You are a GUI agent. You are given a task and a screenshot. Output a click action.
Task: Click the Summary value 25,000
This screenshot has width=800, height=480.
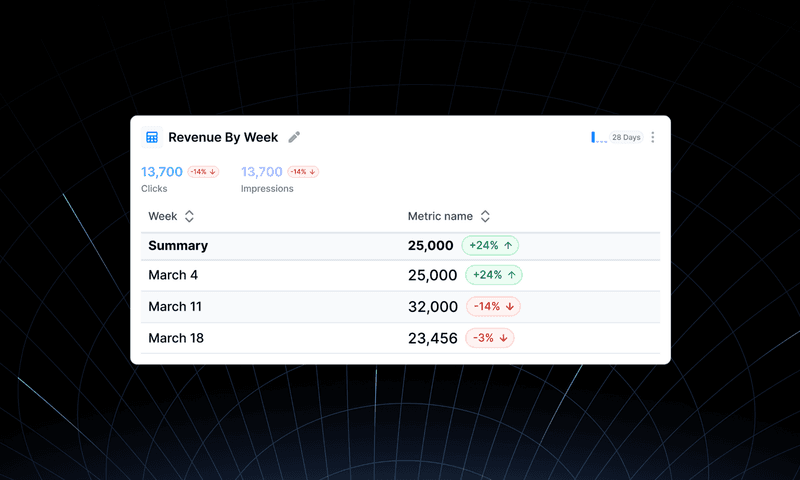pos(431,246)
